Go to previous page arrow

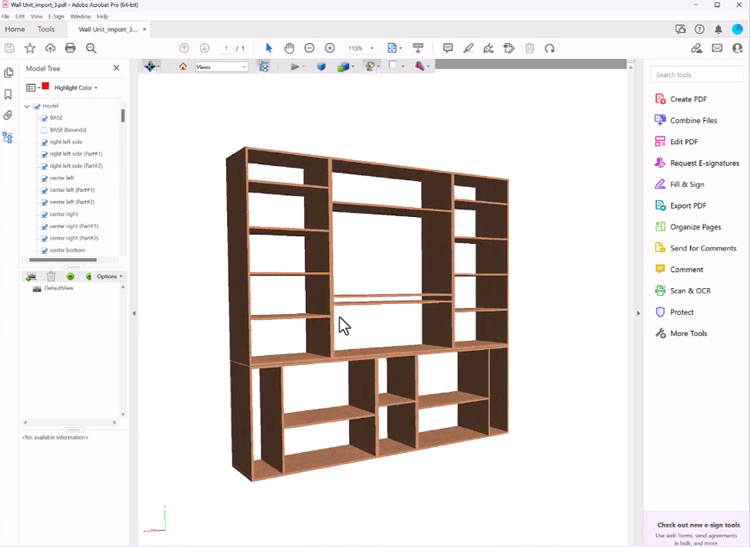pyautogui.click(x=184, y=48)
